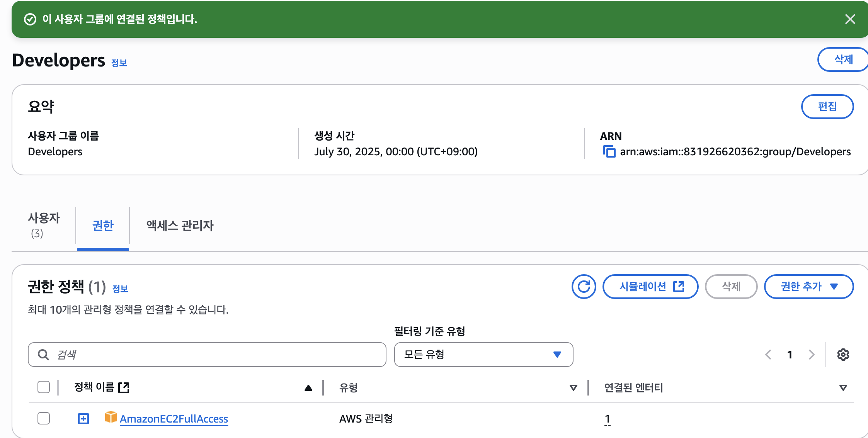868x438 pixels.
Task: Go to next page of policies
Action: [811, 355]
